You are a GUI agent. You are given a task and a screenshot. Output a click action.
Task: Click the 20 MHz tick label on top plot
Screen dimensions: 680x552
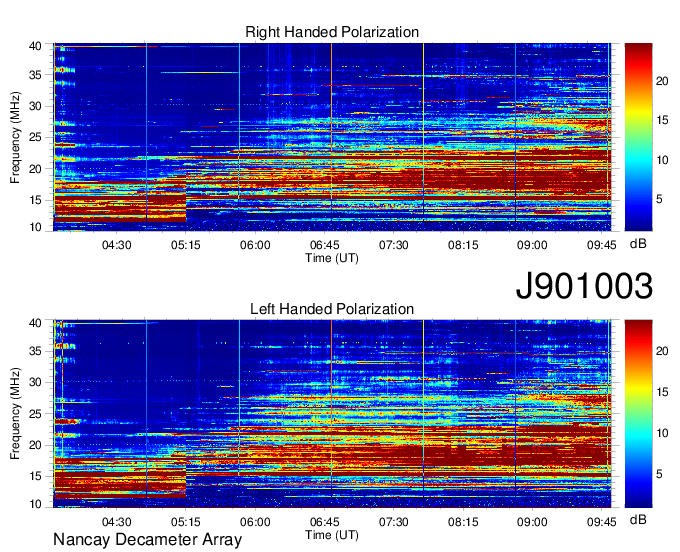[35, 169]
